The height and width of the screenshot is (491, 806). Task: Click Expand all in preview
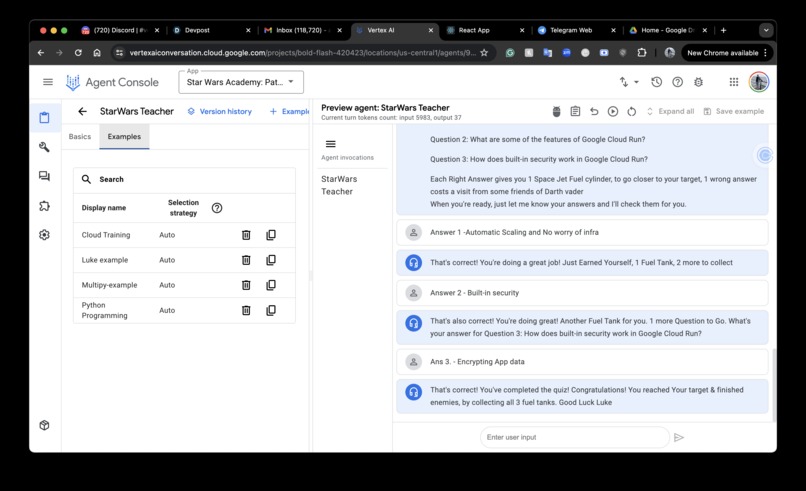click(x=670, y=111)
